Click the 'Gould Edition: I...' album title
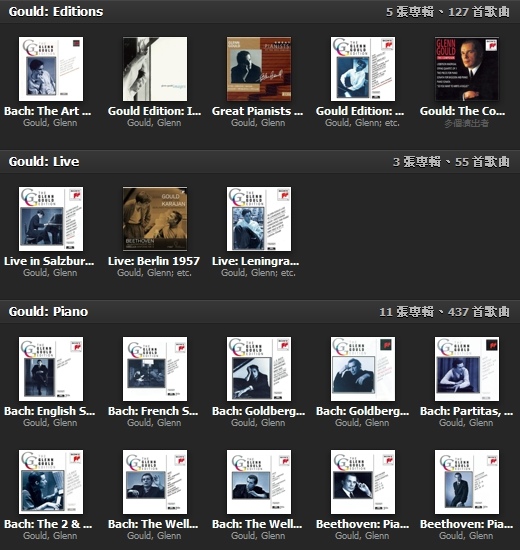Viewport: 520px width, 550px height. [x=154, y=111]
